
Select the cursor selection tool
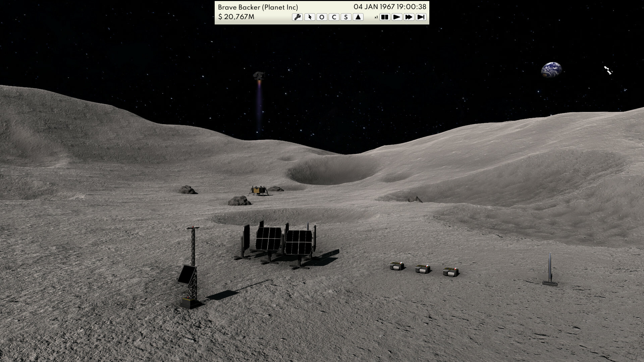coord(310,17)
